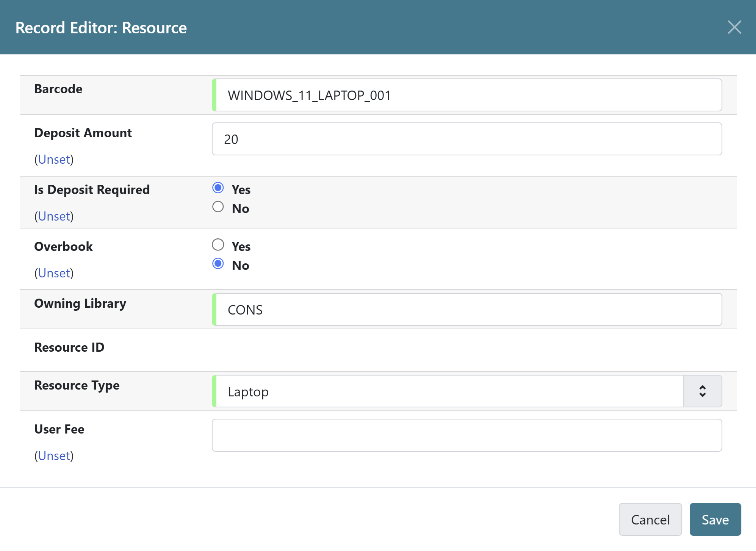Select Yes for Is Deposit Required
Image resolution: width=756 pixels, height=551 pixels.
tap(218, 188)
